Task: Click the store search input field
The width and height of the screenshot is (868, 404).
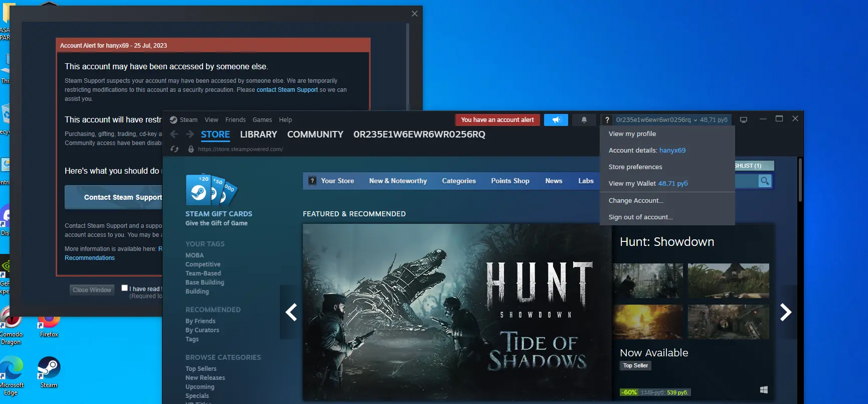Action: click(x=746, y=181)
